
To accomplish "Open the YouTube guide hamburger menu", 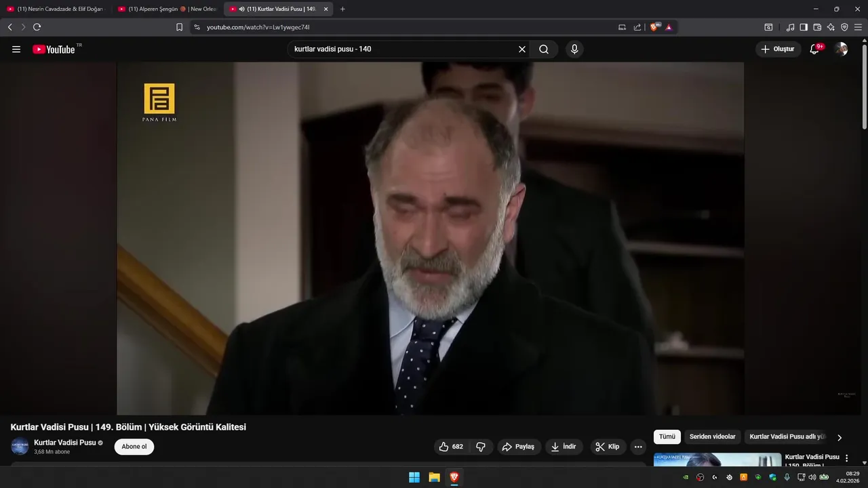I will (16, 49).
